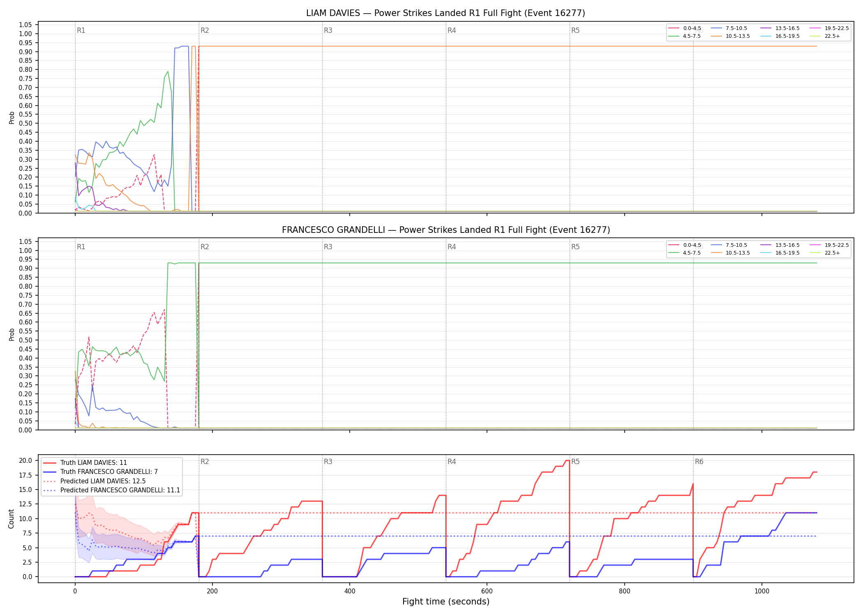Click 'Fight time (seconds)' x-axis label
Viewport: 863px width, 616px height.
(x=446, y=602)
